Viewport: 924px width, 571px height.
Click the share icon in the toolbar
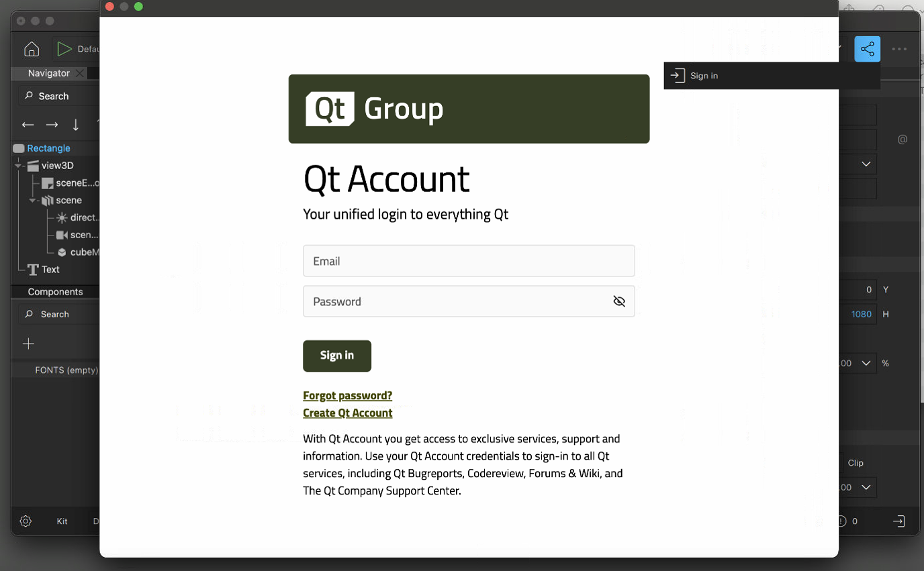click(x=867, y=49)
